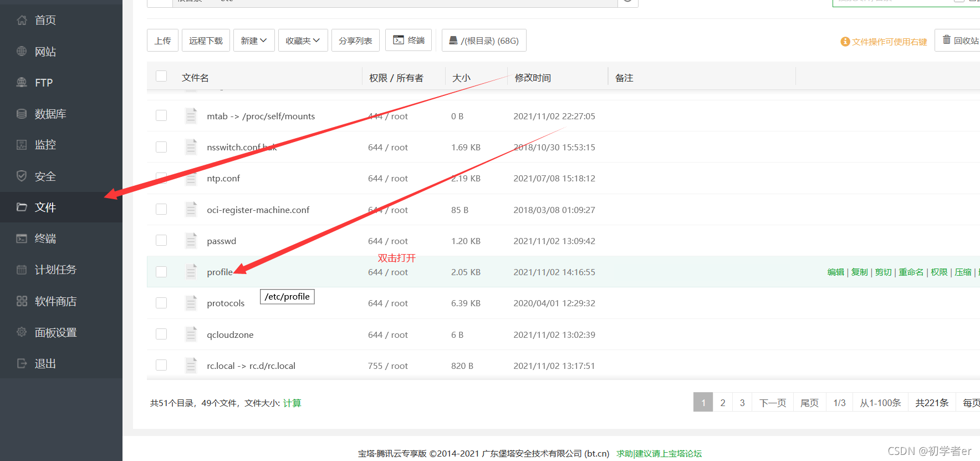Expand the 收藏夹 dropdown
980x461 pixels.
(x=303, y=40)
